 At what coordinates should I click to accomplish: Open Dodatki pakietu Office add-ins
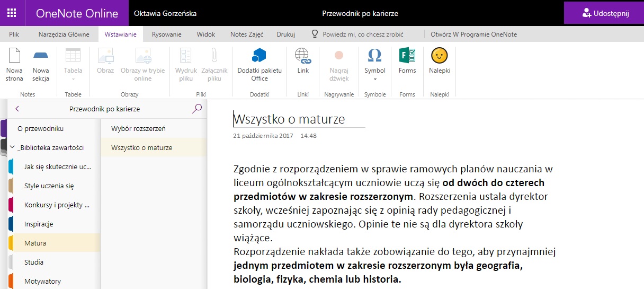point(260,65)
